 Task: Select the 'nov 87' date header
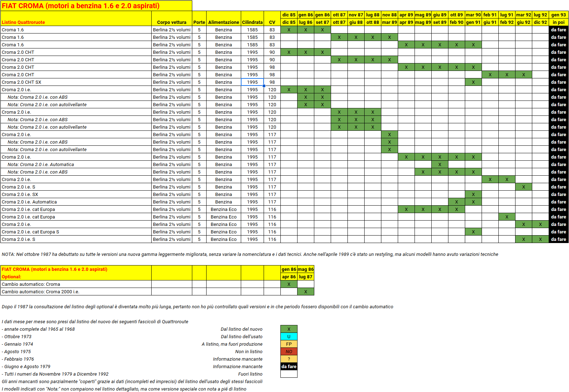pos(356,15)
